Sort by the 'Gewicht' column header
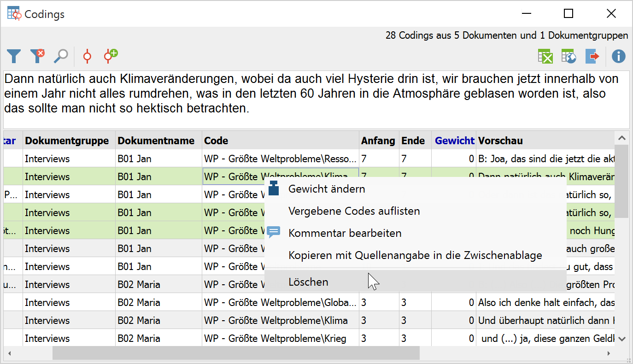The image size is (633, 364). coord(454,141)
